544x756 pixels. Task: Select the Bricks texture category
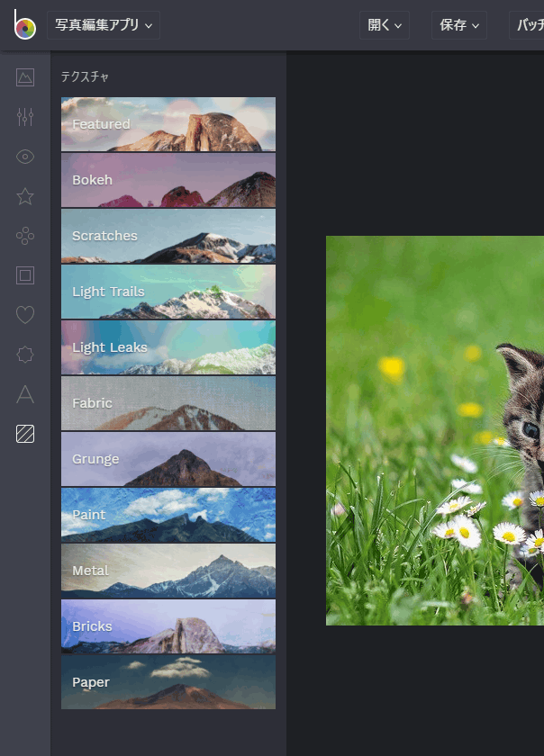pos(168,626)
